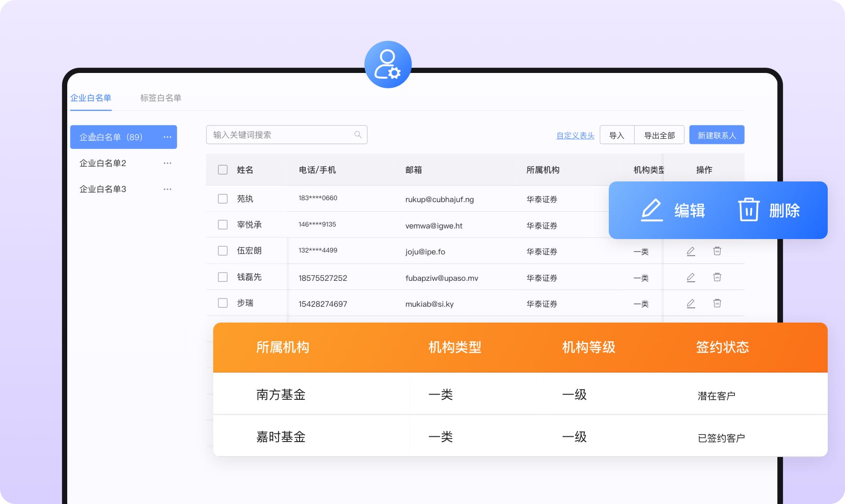Toggle the select-all checkbox in table header
845x504 pixels.
[x=223, y=169]
